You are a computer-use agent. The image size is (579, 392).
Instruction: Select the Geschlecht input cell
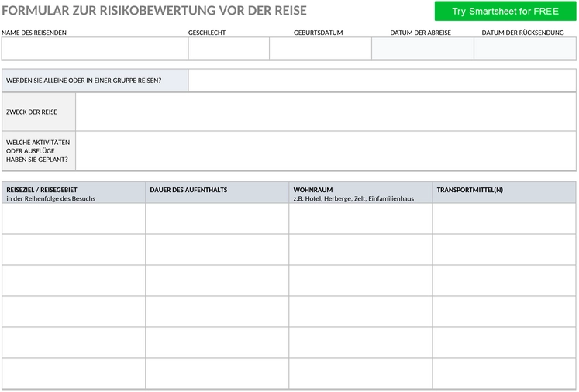[x=229, y=48]
